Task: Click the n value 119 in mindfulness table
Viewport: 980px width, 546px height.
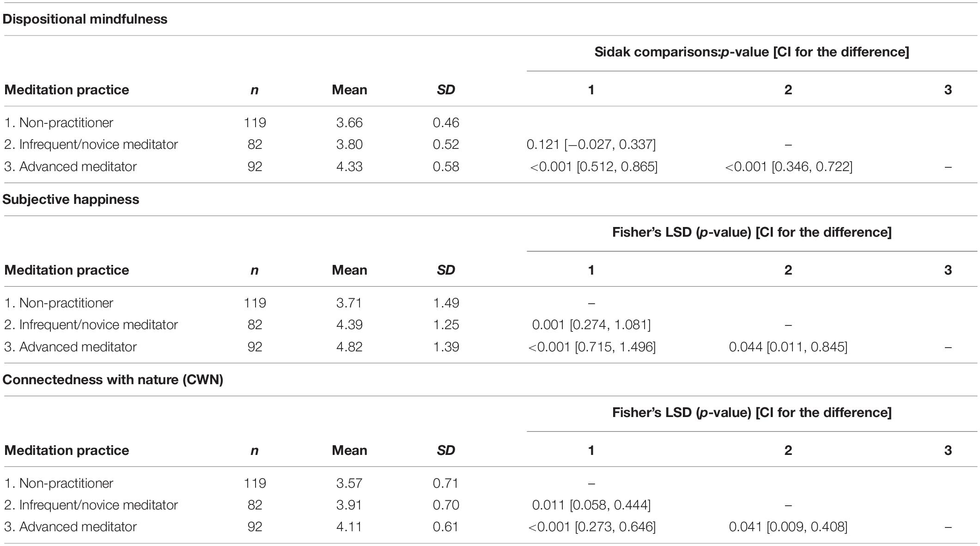Action: [x=255, y=123]
